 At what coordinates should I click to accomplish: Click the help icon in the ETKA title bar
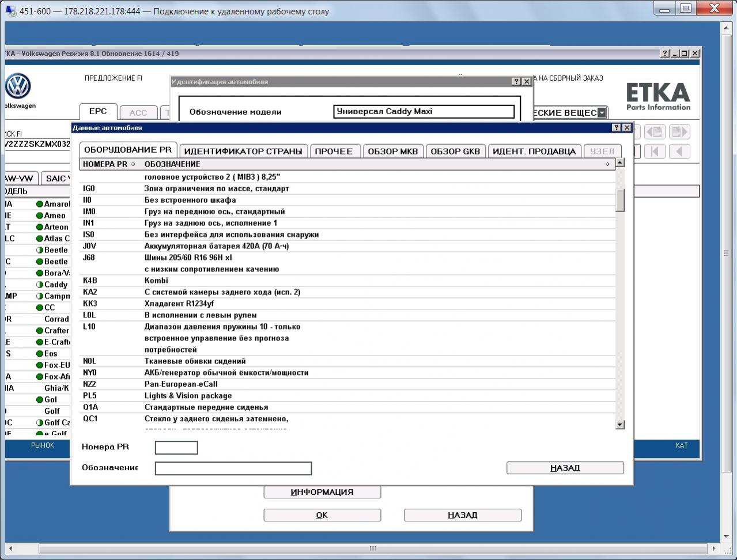[x=665, y=54]
